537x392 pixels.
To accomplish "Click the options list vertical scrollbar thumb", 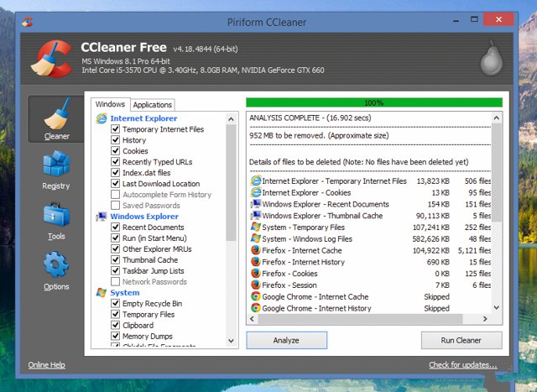I will pos(232,183).
